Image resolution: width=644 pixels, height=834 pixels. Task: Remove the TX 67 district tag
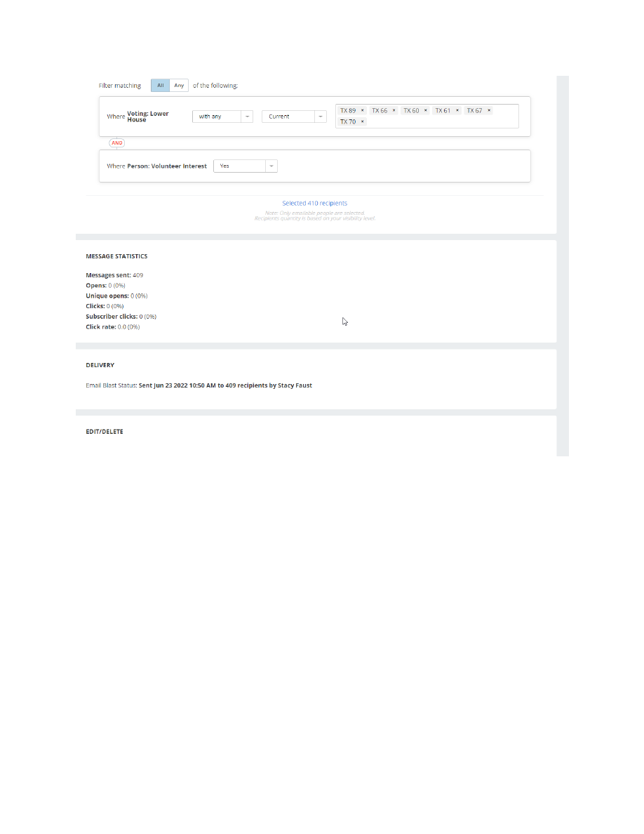pyautogui.click(x=489, y=110)
